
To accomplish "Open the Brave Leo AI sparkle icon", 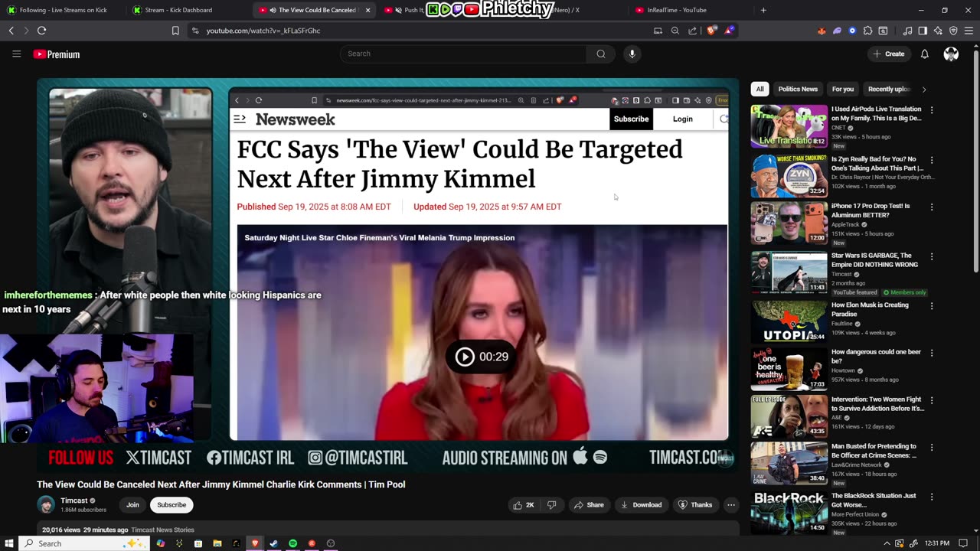I will (938, 31).
